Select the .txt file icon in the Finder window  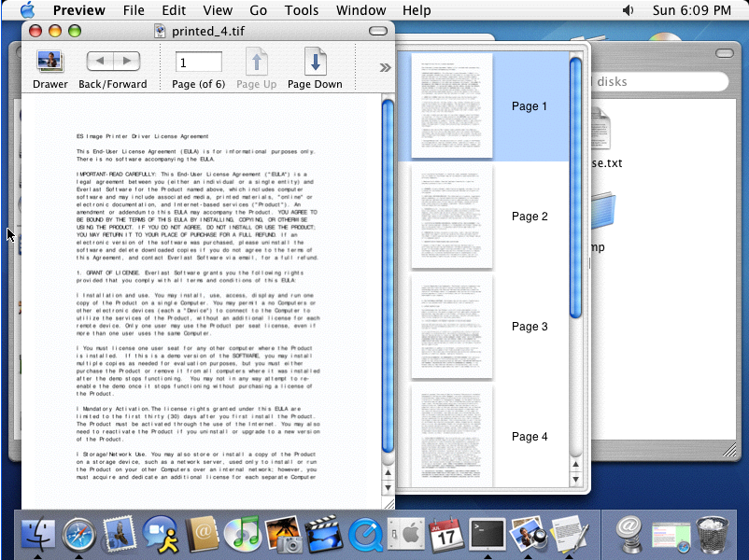(x=601, y=129)
